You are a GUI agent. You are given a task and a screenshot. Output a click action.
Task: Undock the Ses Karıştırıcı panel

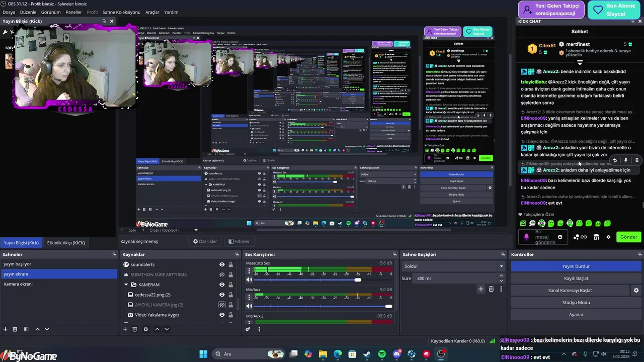pyautogui.click(x=394, y=254)
